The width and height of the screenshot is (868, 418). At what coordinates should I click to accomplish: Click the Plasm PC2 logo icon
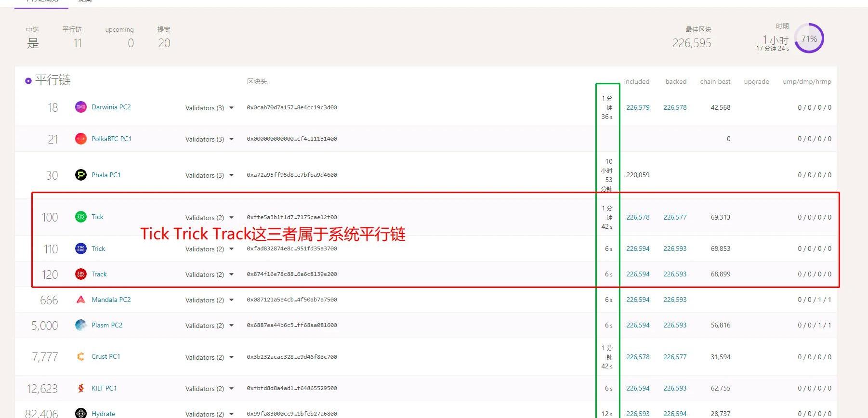tap(80, 325)
